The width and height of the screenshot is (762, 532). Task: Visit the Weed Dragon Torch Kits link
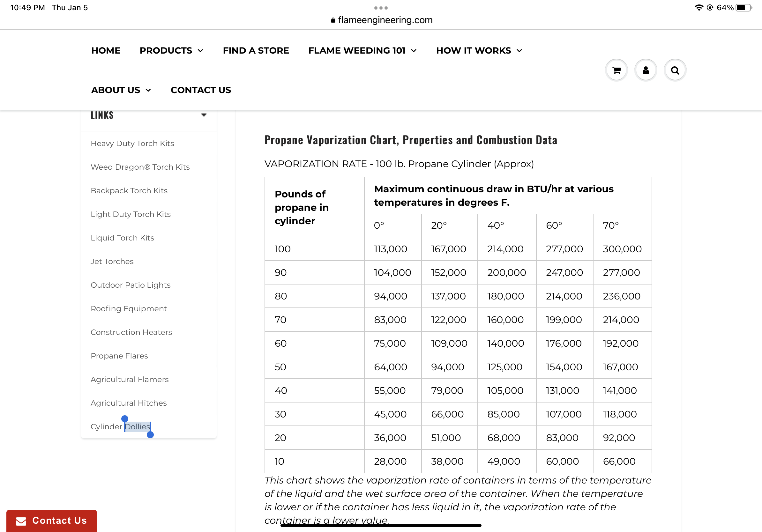pyautogui.click(x=140, y=167)
